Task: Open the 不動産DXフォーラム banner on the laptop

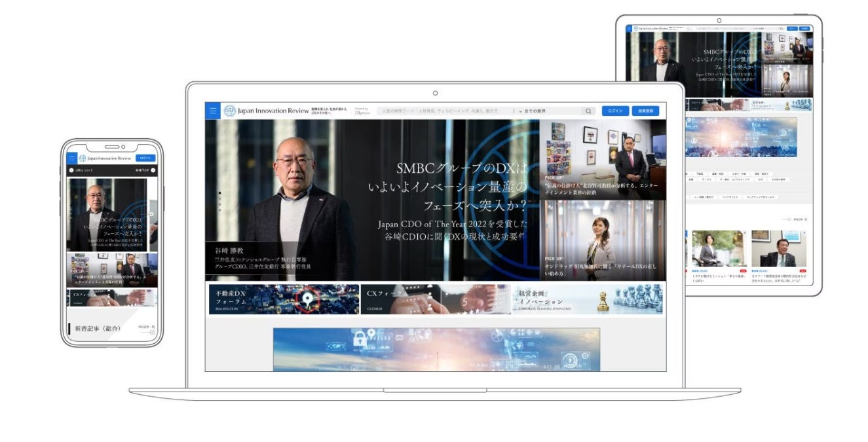Action: 284,299
